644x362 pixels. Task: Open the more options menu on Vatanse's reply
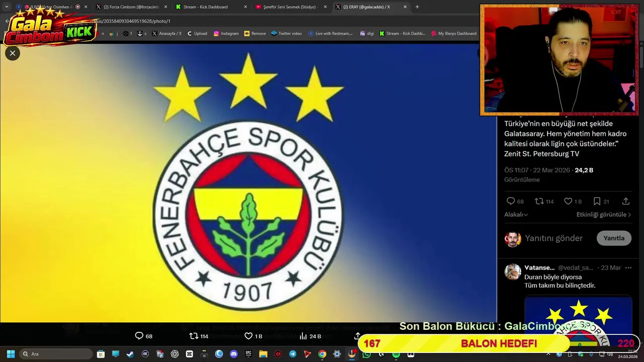point(628,268)
